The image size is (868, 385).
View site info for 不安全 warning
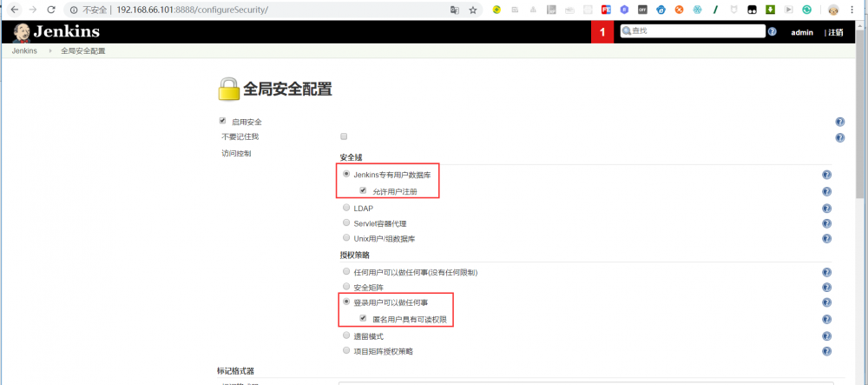[x=89, y=10]
